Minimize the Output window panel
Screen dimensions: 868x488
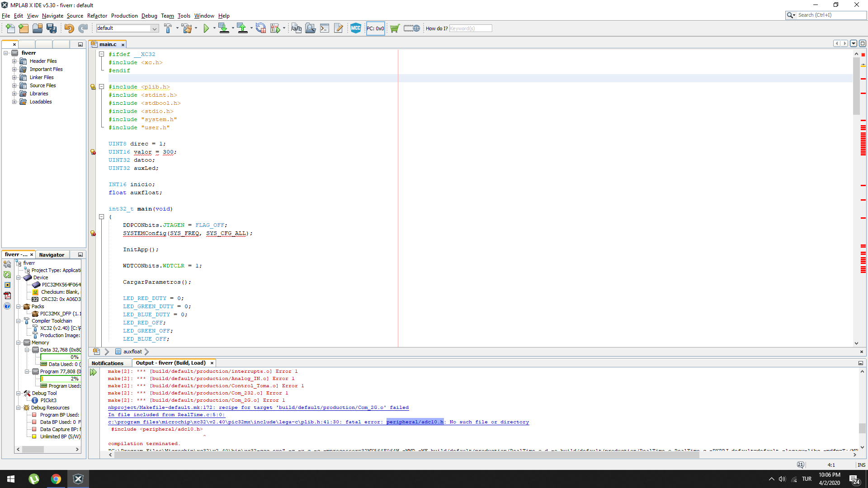pyautogui.click(x=861, y=363)
